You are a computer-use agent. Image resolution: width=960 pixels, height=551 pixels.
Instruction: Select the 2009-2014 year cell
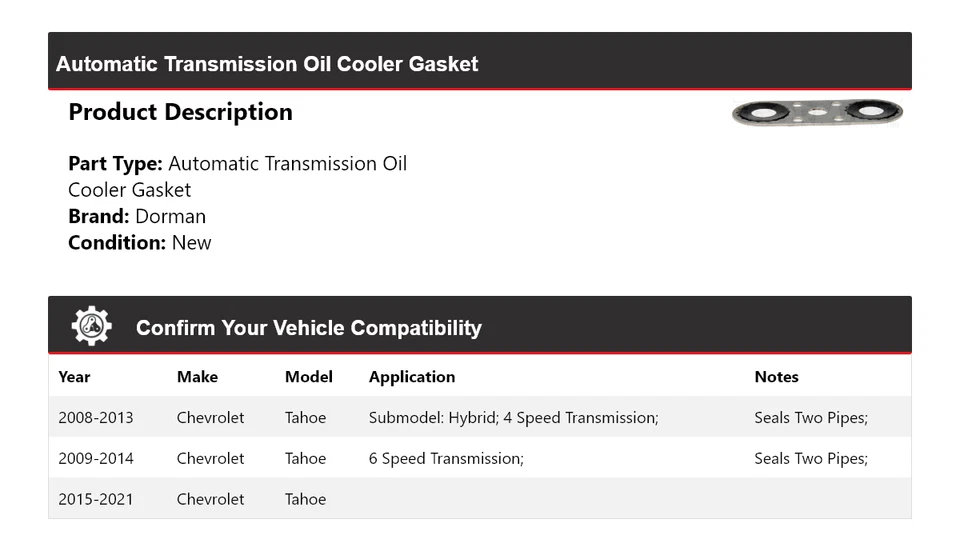point(95,458)
